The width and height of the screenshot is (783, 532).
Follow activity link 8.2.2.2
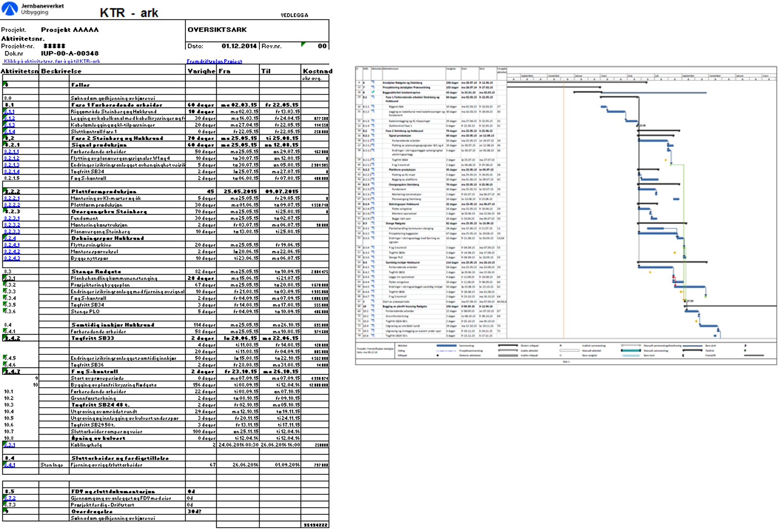12,205
